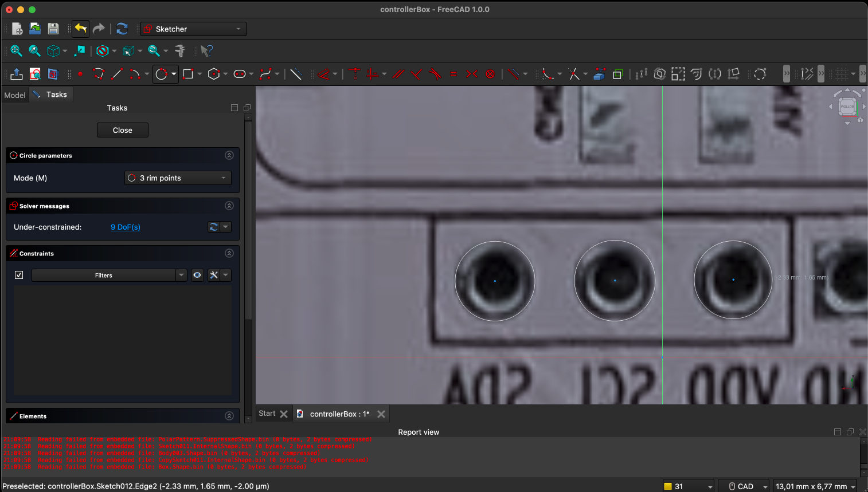
Task: Click the Leave sketch icon
Action: coord(17,74)
